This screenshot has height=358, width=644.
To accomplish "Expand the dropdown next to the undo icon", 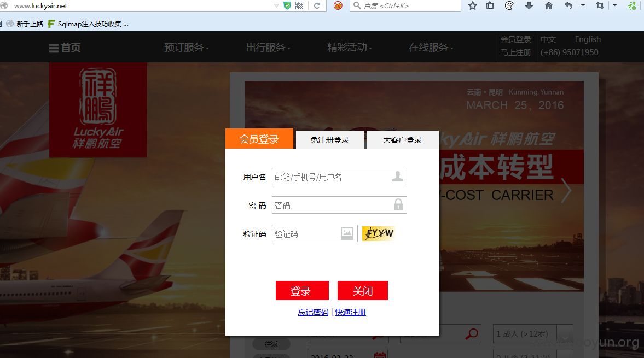I will (x=583, y=6).
